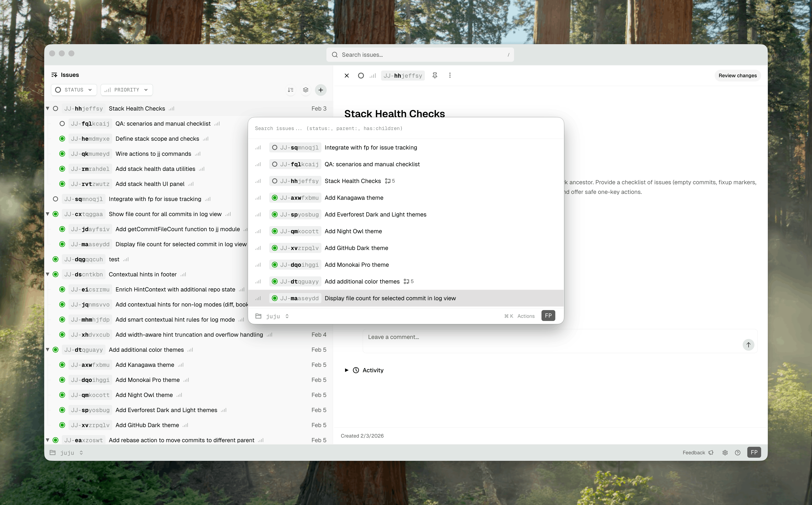Open the Actions menu in the command palette
This screenshot has height=505, width=812.
pyautogui.click(x=526, y=316)
